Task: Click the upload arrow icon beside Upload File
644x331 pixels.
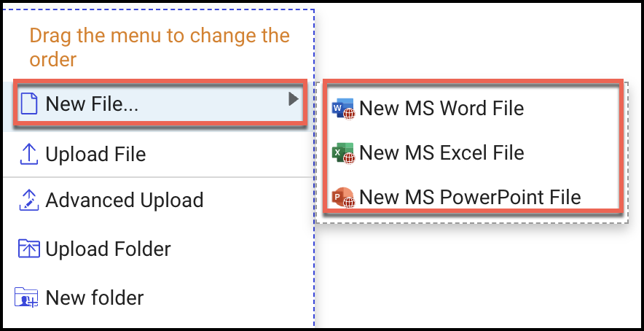Action: 28,154
